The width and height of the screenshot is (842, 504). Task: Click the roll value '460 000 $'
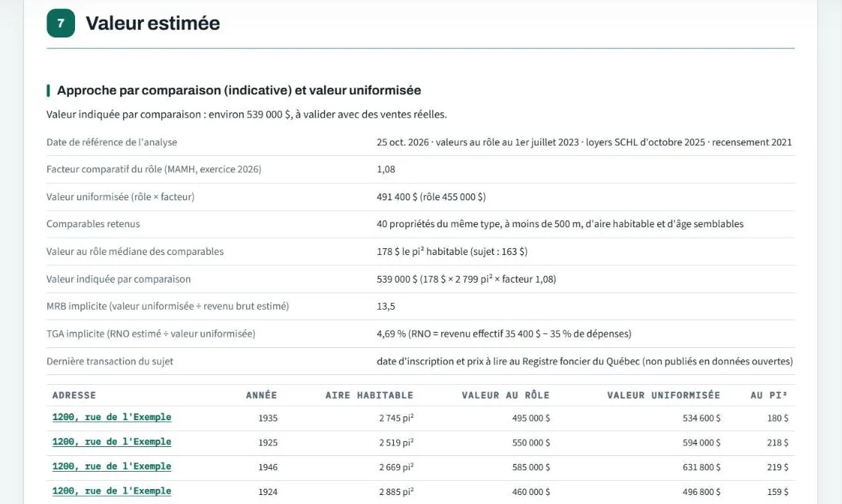531,492
